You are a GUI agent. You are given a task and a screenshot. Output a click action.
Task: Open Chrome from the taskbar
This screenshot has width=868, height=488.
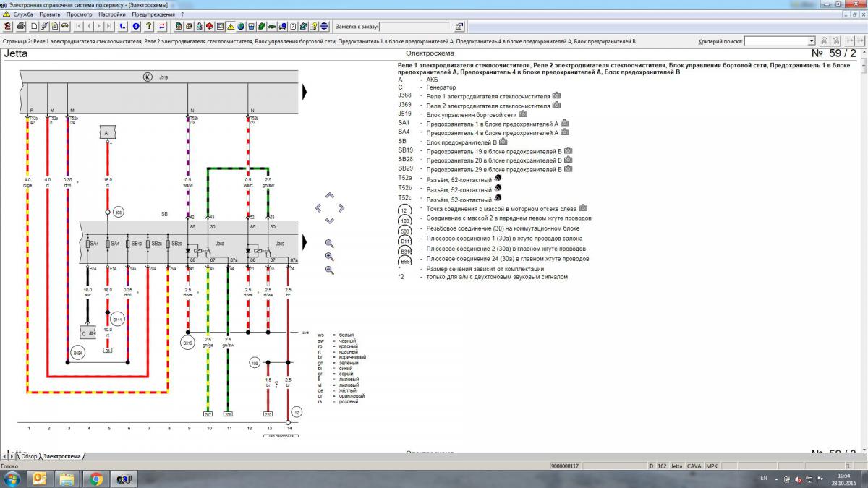coord(95,479)
